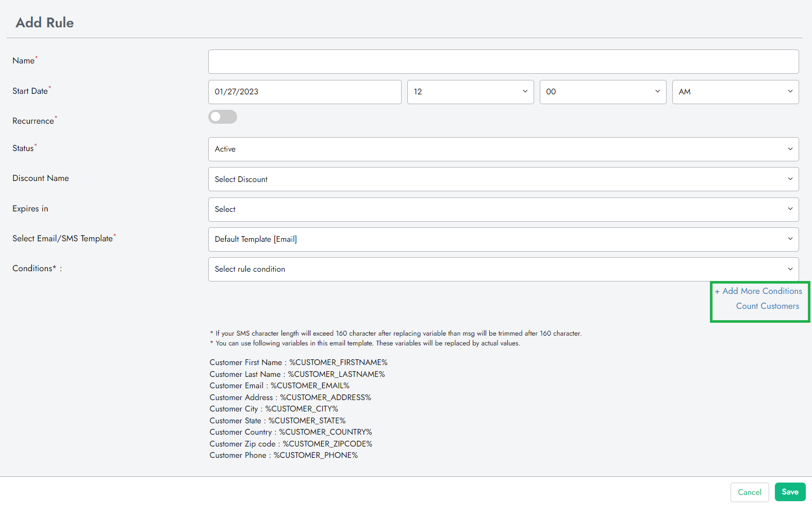Open the Select Discount dropdown
This screenshot has width=812, height=513.
tap(503, 179)
